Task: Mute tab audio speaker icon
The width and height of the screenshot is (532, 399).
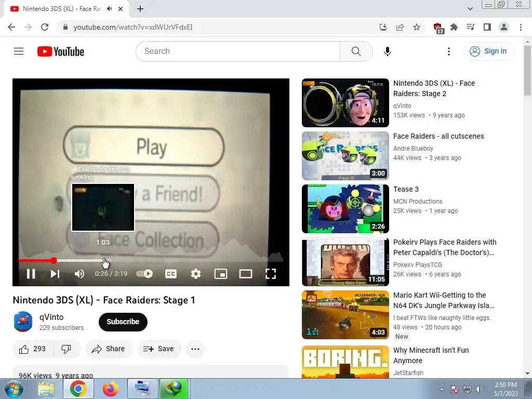Action: pos(109,9)
